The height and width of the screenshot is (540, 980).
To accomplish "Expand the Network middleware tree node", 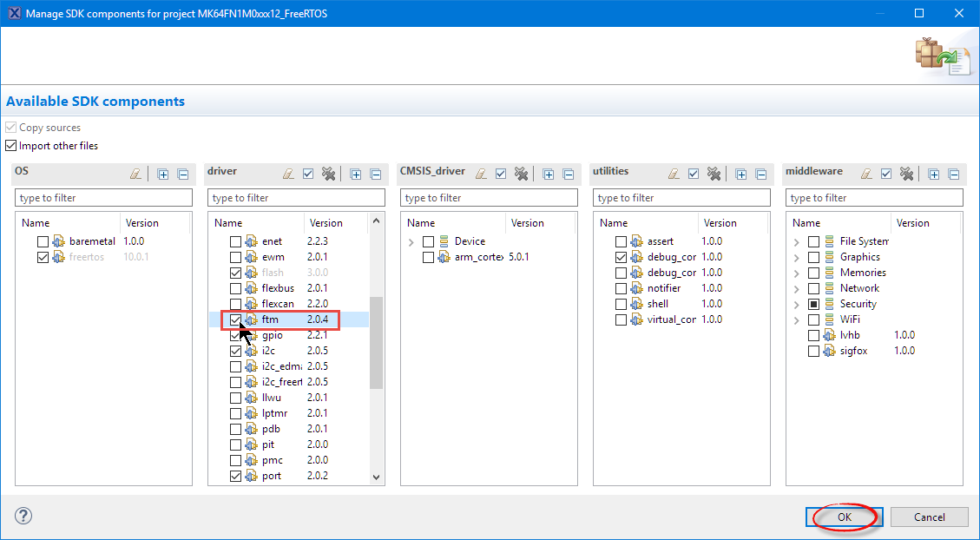I will (796, 288).
